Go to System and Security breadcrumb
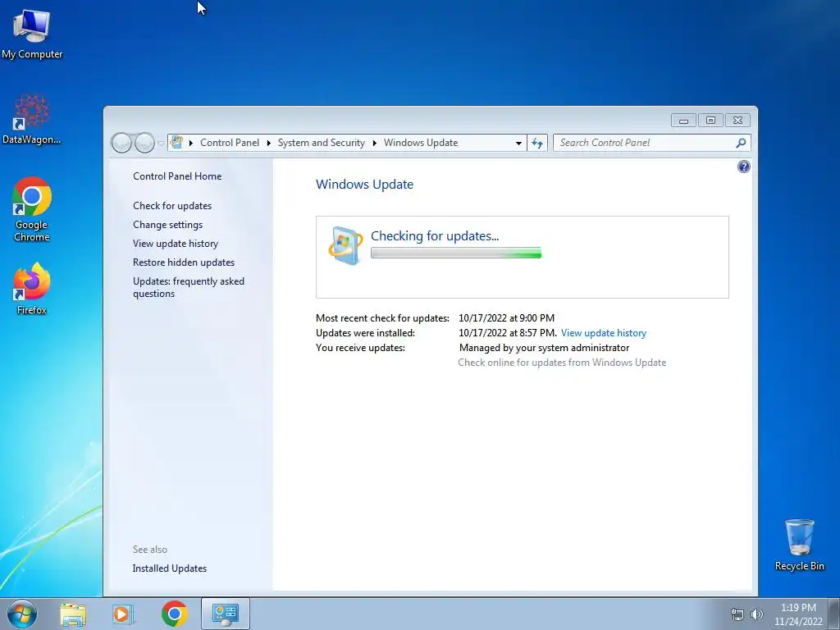Image resolution: width=840 pixels, height=630 pixels. coord(321,143)
